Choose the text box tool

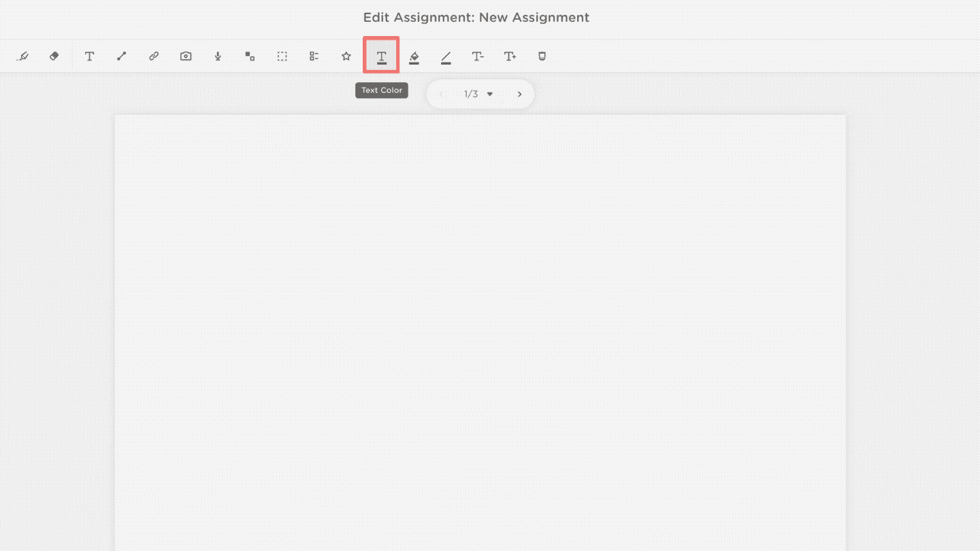point(89,56)
